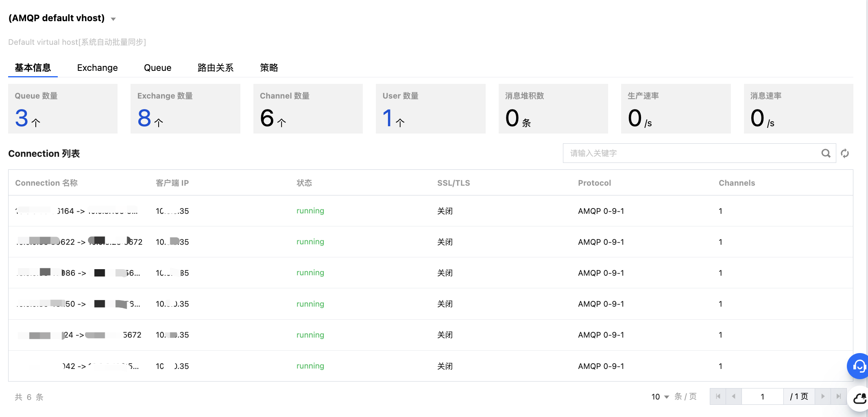
Task: Click the 共 6 条 total count
Action: pos(29,397)
